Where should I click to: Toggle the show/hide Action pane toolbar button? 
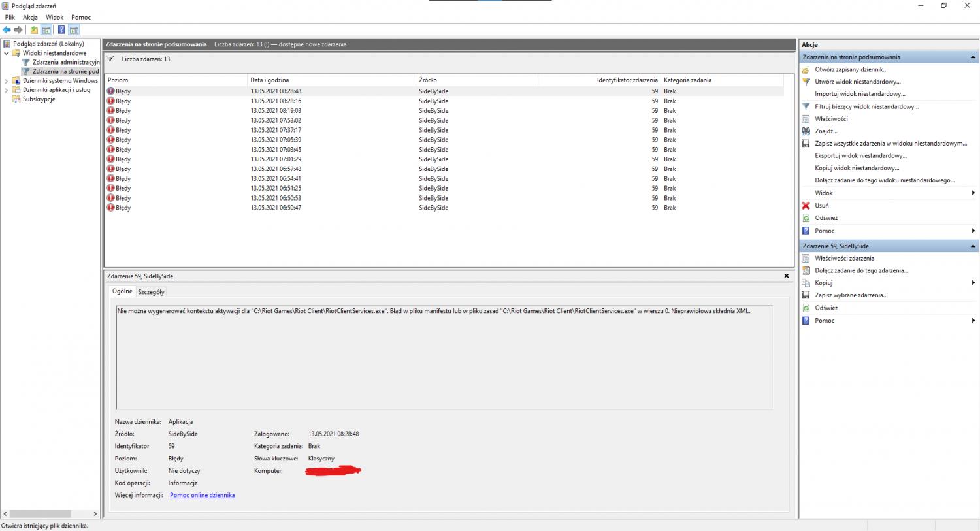tap(74, 30)
